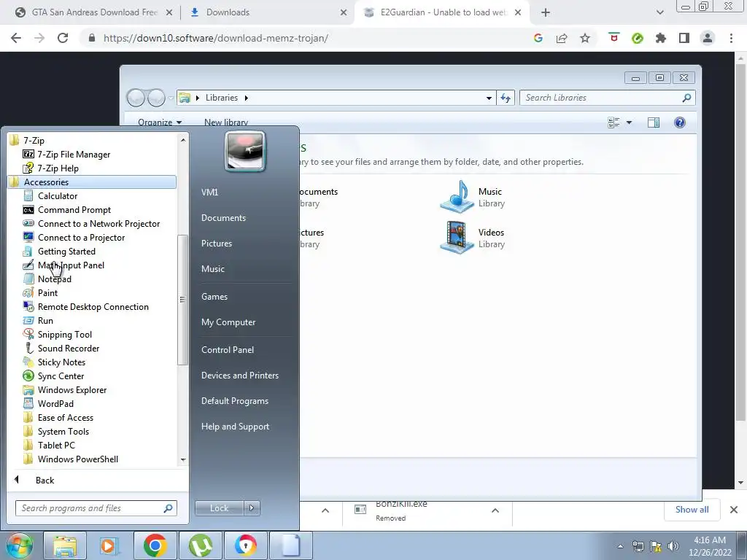Image resolution: width=747 pixels, height=560 pixels.
Task: Launch Command Prompt
Action: (x=66, y=209)
